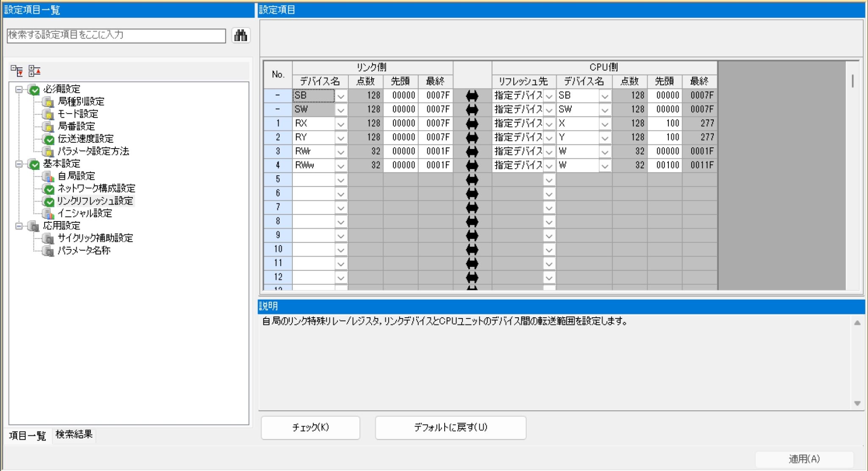Select the expand-all tree icon

click(x=34, y=69)
